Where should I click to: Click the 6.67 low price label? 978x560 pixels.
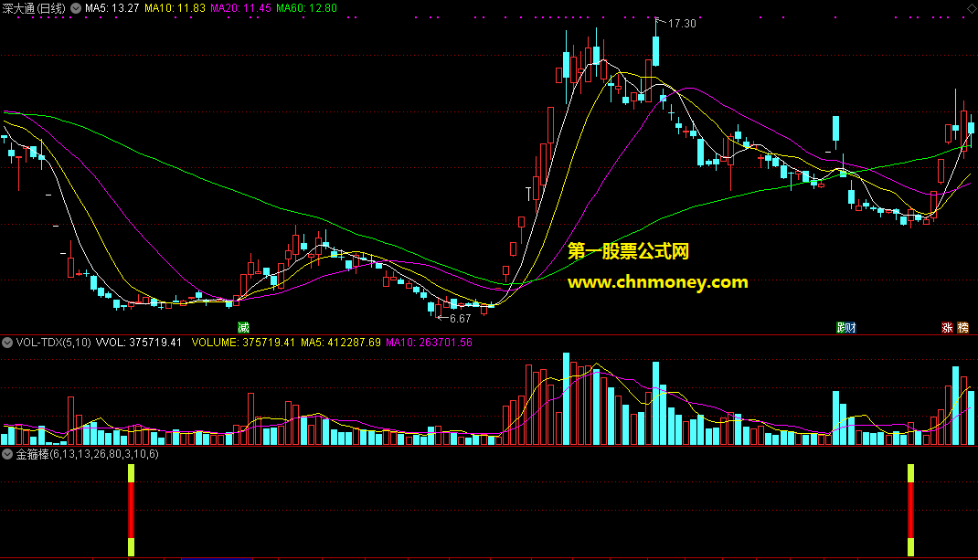[x=460, y=319]
